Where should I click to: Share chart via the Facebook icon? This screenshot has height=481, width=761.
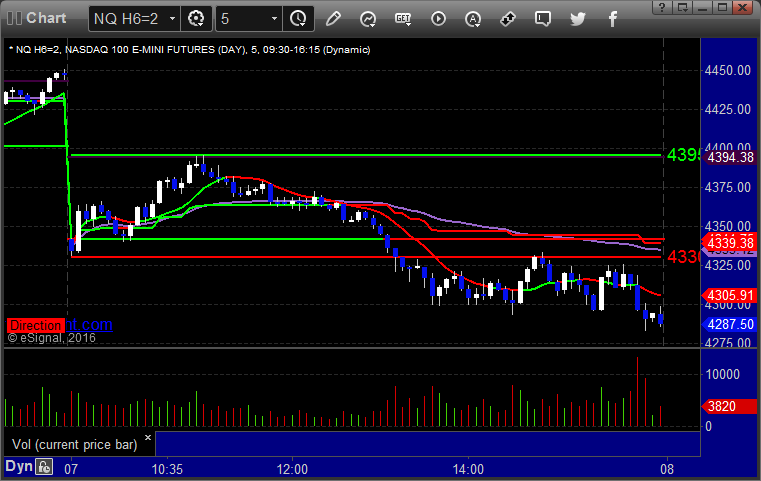coord(613,19)
